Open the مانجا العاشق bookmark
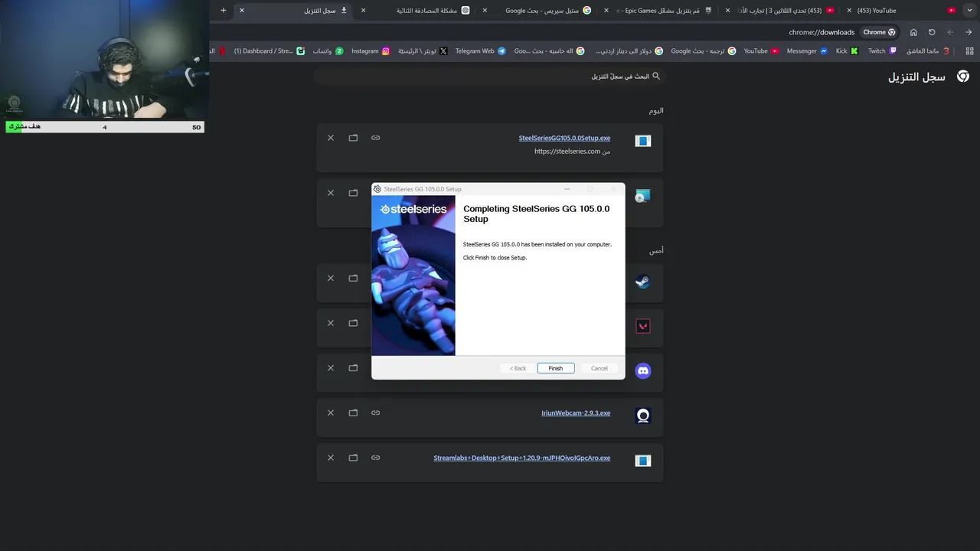The width and height of the screenshot is (980, 551). point(928,51)
